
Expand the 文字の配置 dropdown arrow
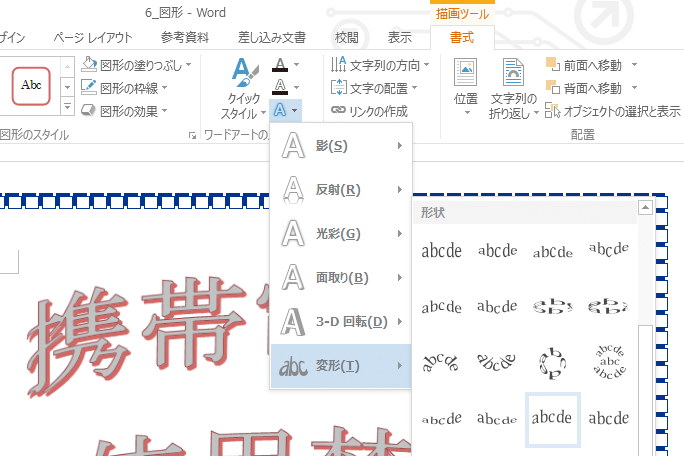[414, 87]
